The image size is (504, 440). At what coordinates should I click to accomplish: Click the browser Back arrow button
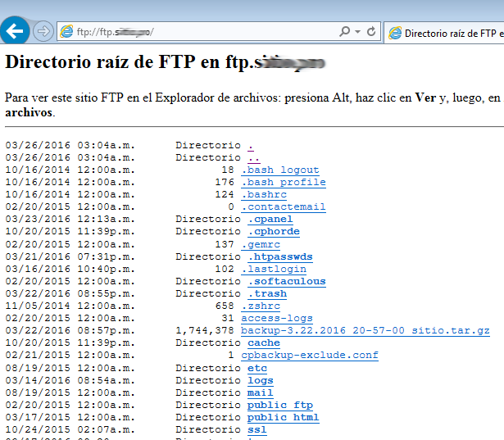[15, 31]
